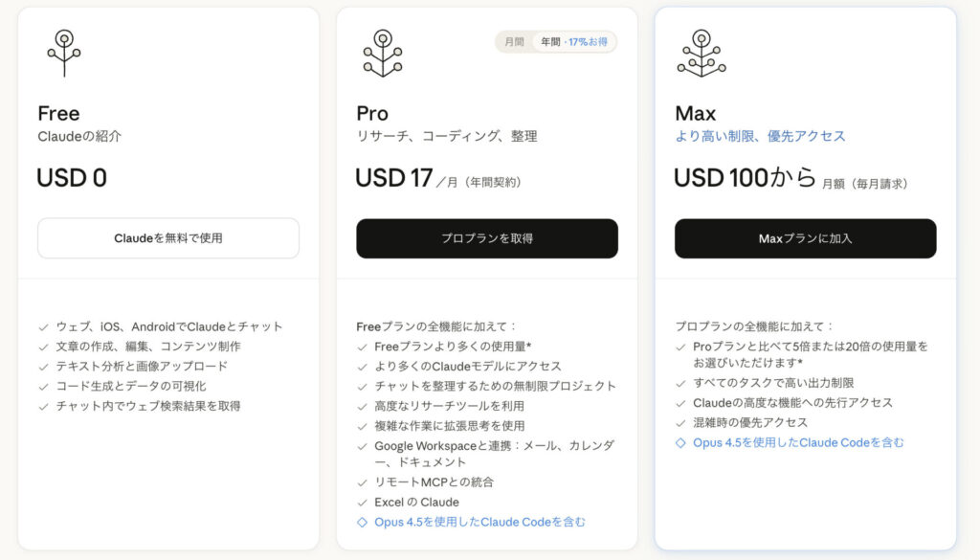Open Opus 4.5 Claude Code link in Pro
The height and width of the screenshot is (560, 980).
[x=479, y=523]
